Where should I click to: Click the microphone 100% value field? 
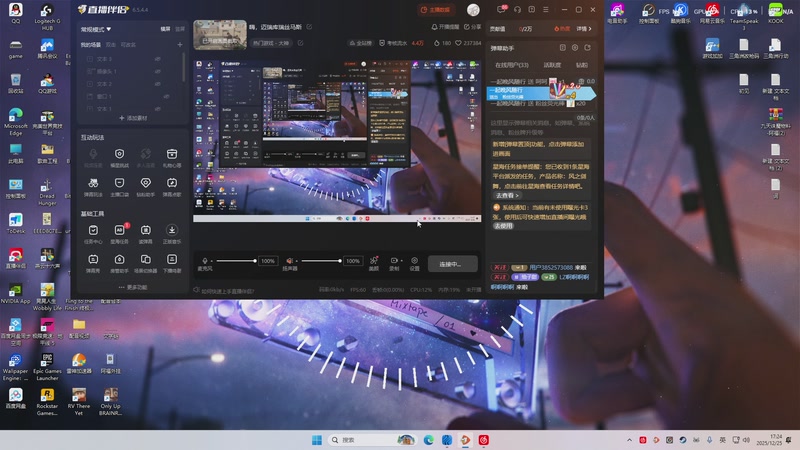click(268, 261)
